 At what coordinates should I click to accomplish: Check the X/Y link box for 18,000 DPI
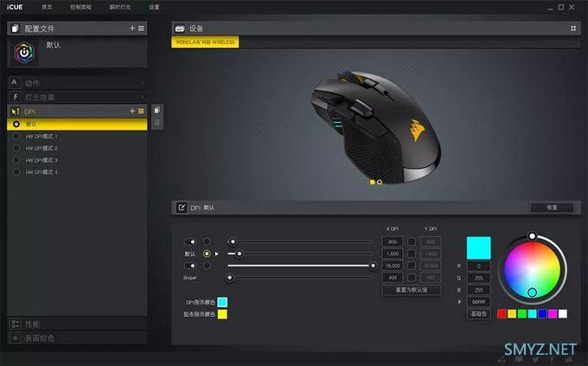point(412,266)
